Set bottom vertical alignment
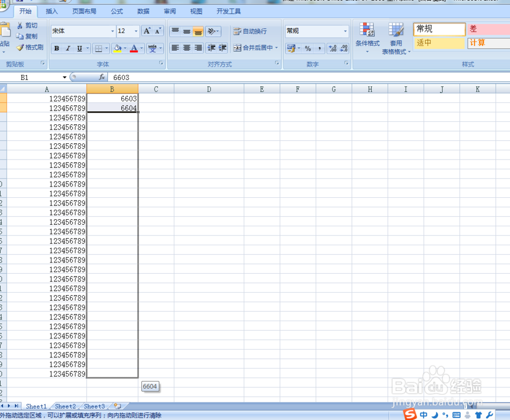Viewport: 510px width, 420px height. pos(198,31)
